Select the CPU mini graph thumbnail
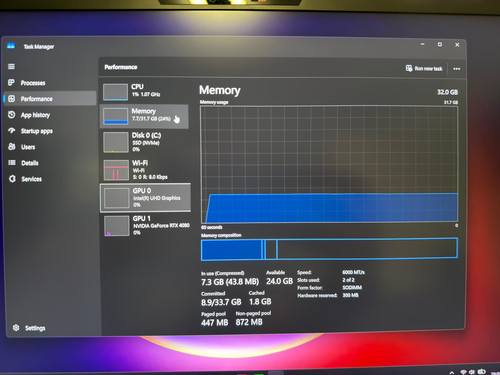This screenshot has width=500, height=375. [x=115, y=92]
